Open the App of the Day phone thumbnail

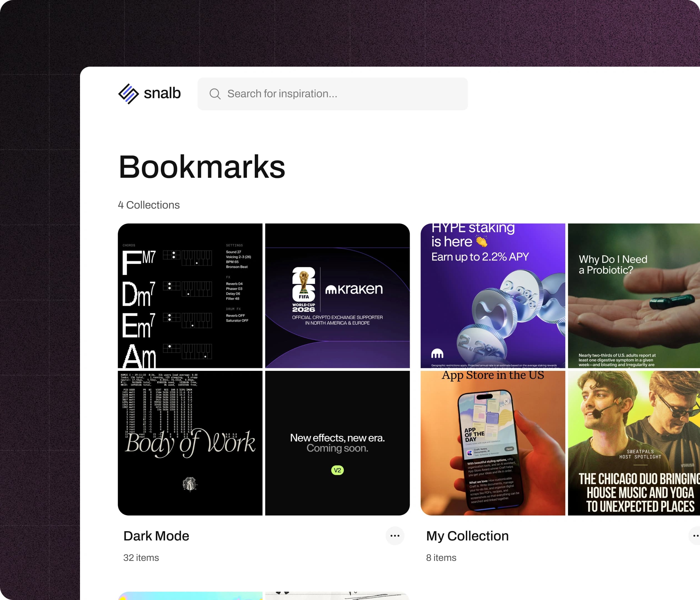(x=493, y=443)
